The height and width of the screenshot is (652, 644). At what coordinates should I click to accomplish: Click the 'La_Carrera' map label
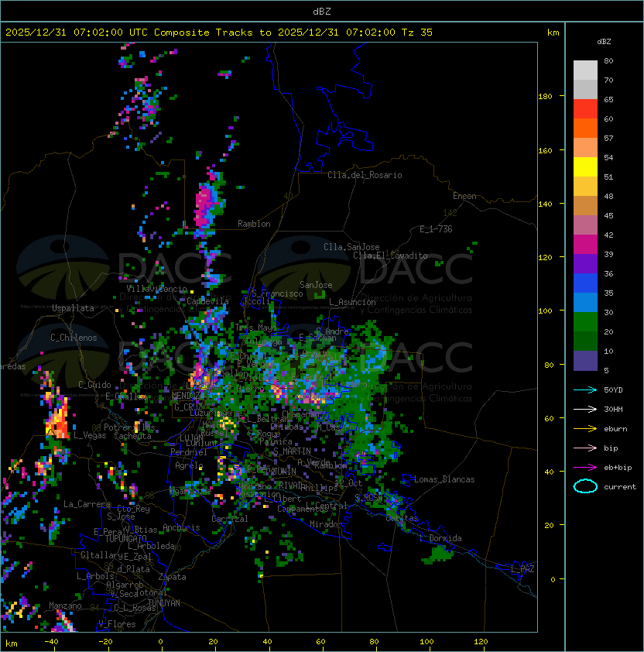pos(87,504)
